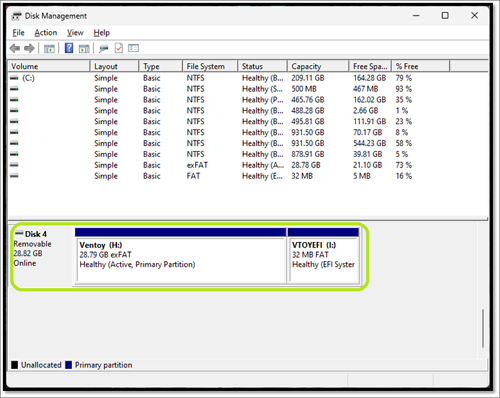Click the blue bar above Ventoy partition

click(x=180, y=232)
